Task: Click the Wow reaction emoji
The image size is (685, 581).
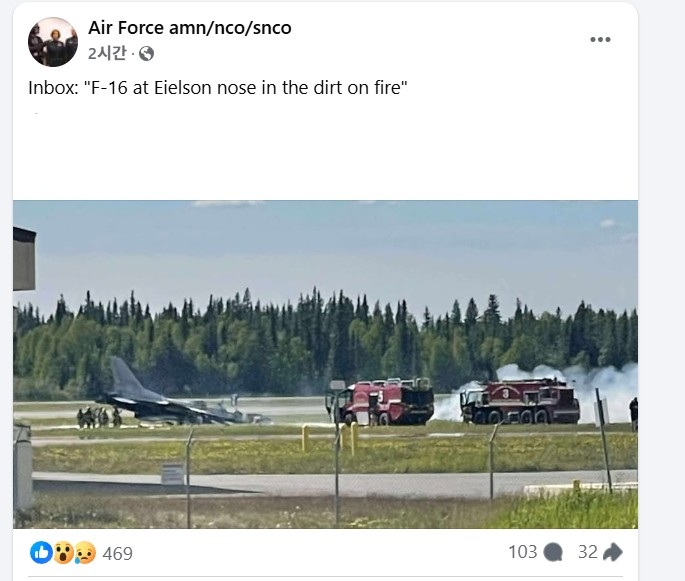Action: (x=64, y=553)
